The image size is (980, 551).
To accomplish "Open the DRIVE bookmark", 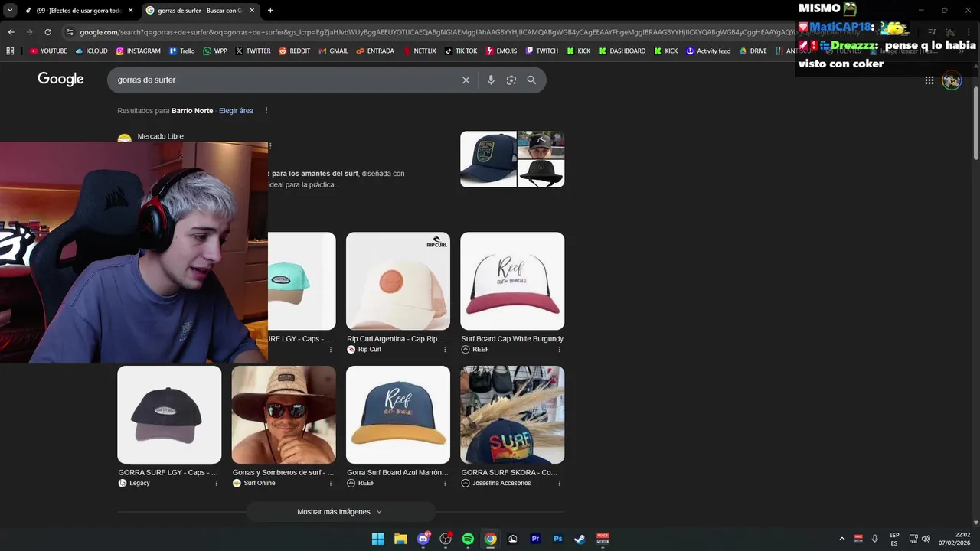I will click(753, 51).
